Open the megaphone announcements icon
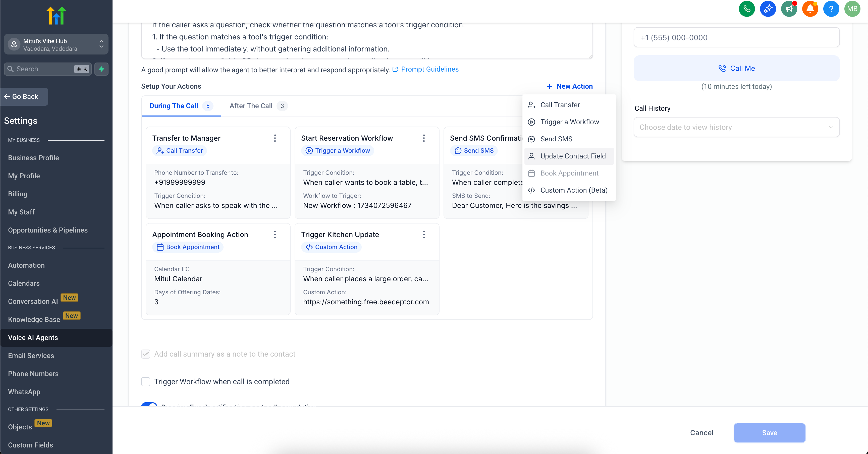The width and height of the screenshot is (868, 454). coord(789,9)
